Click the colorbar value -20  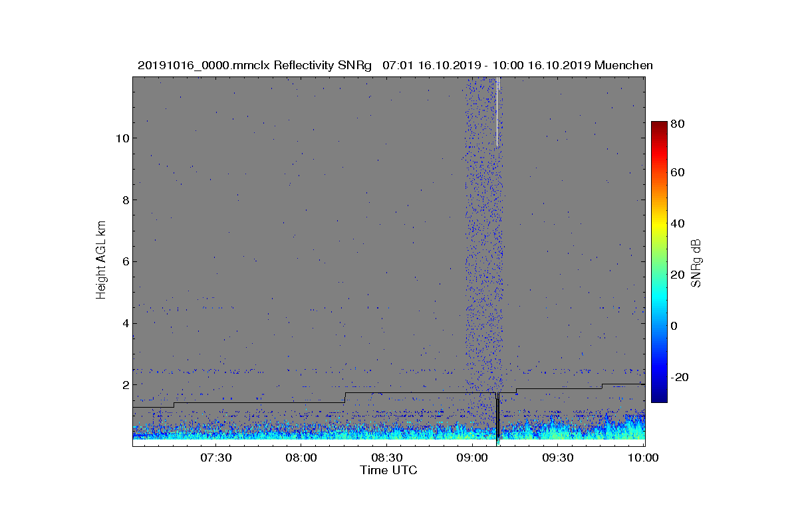point(681,377)
